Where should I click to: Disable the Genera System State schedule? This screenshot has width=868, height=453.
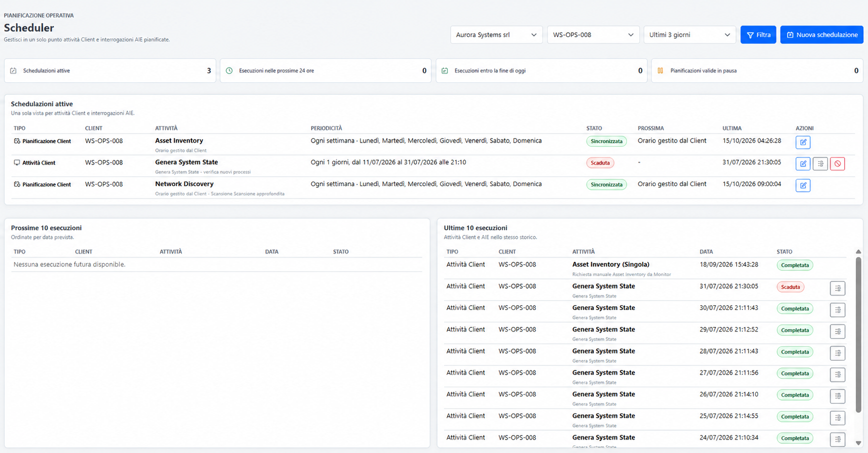point(837,163)
